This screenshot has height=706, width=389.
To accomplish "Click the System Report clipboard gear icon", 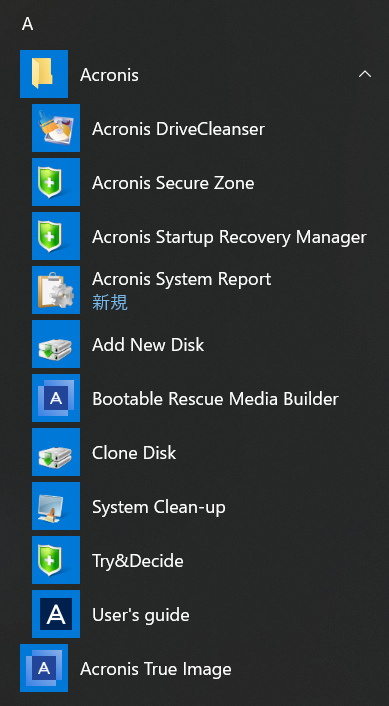I will tap(56, 290).
